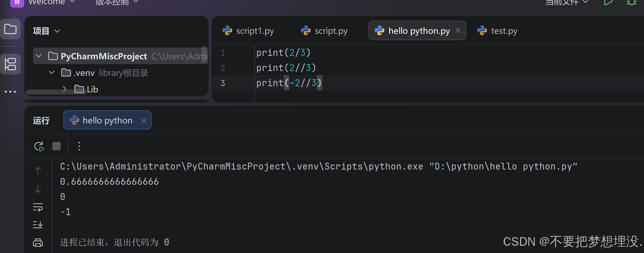
Task: Click the print icon in run console
Action: point(38,243)
